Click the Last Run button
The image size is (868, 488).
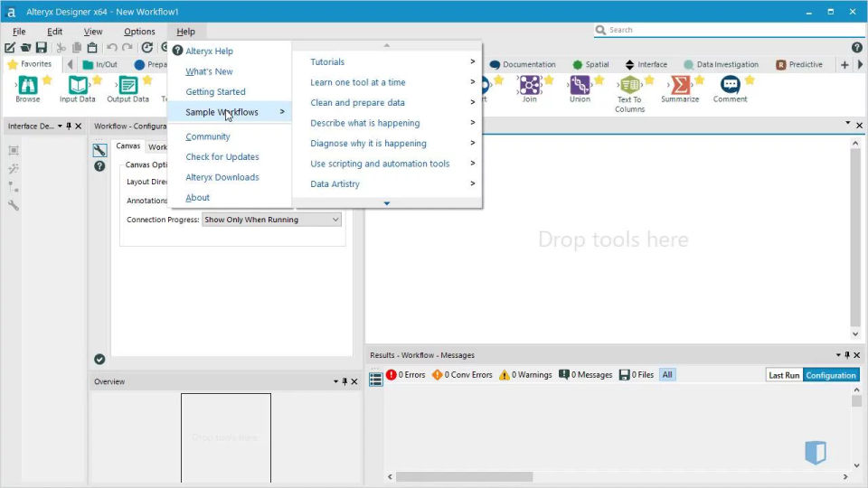click(784, 375)
